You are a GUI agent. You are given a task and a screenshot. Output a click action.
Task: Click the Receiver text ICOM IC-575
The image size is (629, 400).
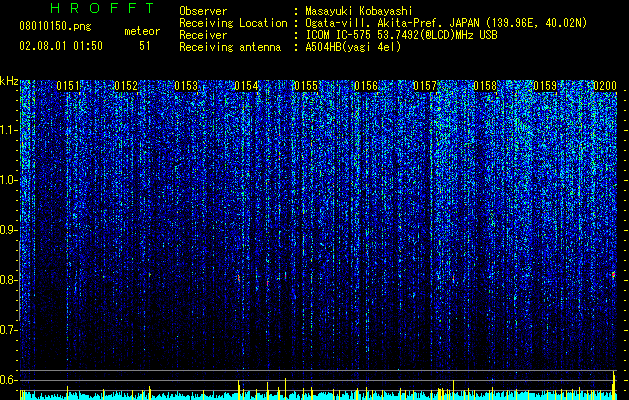[339, 35]
